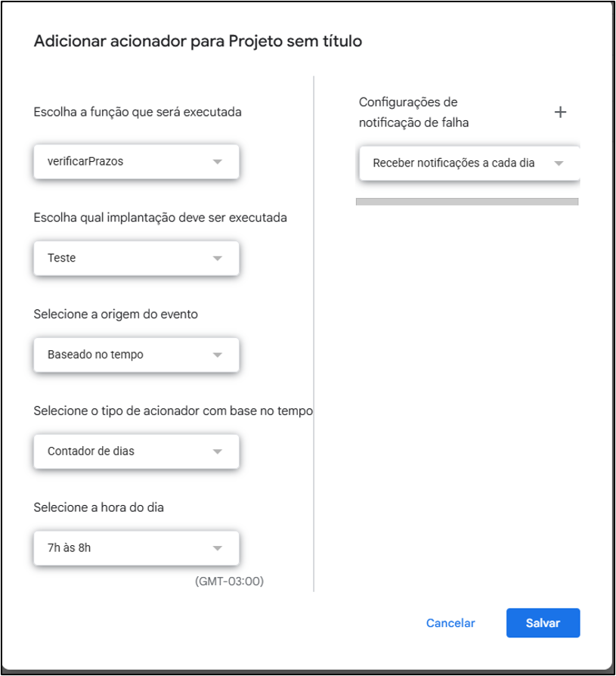Image resolution: width=616 pixels, height=676 pixels.
Task: Click the GMT-03:00 timezone label
Action: pos(229,581)
